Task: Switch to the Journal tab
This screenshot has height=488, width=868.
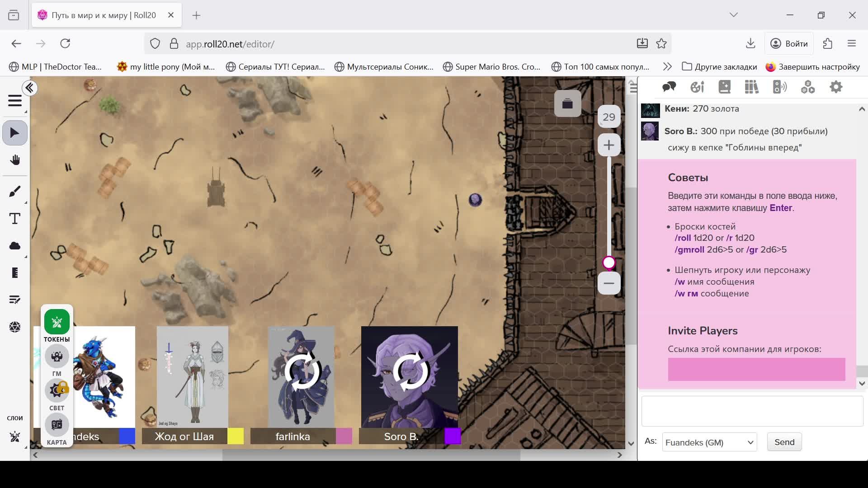Action: (724, 87)
